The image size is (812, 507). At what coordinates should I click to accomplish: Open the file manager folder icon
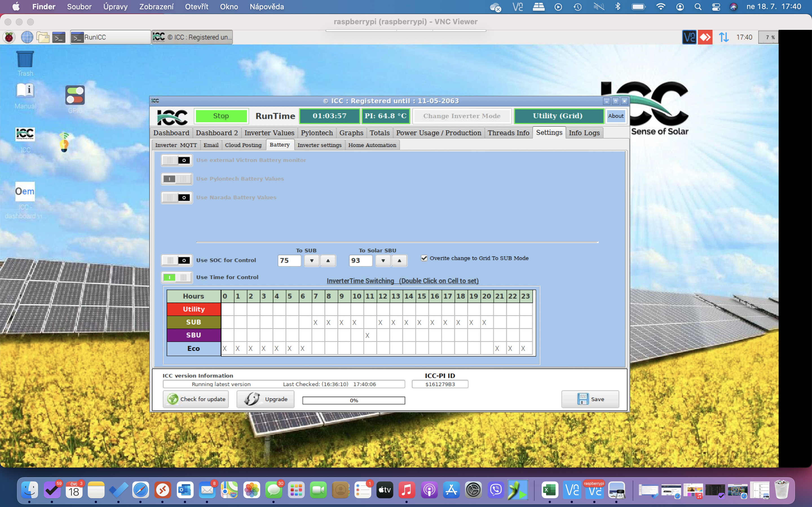(43, 37)
